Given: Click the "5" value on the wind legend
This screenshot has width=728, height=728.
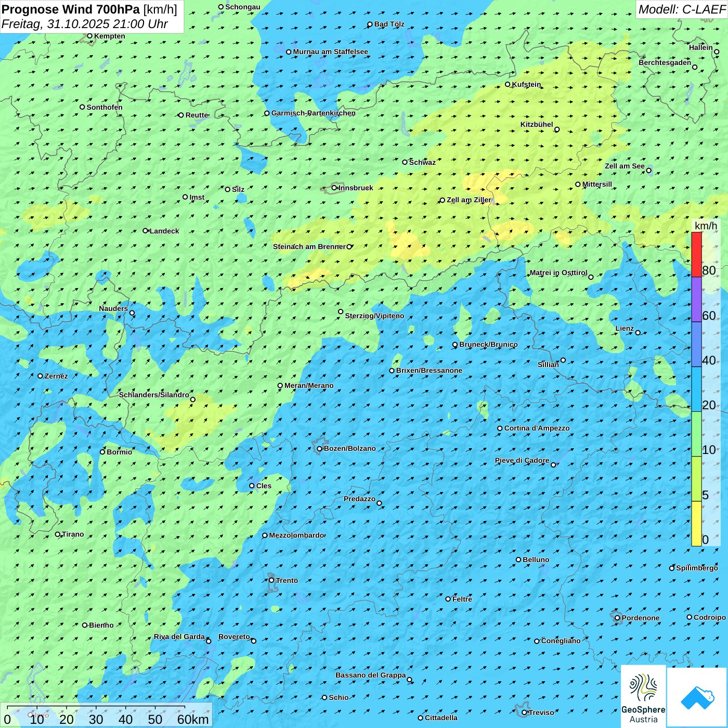Looking at the screenshot, I should pos(705,495).
